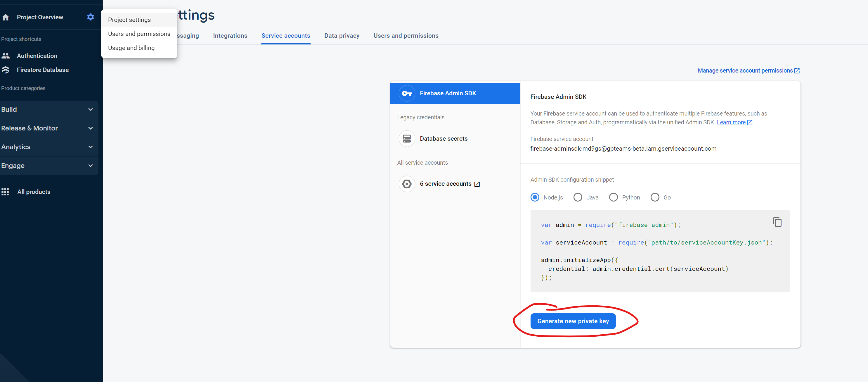This screenshot has width=868, height=382.
Task: Expand the Analytics category chevron
Action: coord(90,147)
